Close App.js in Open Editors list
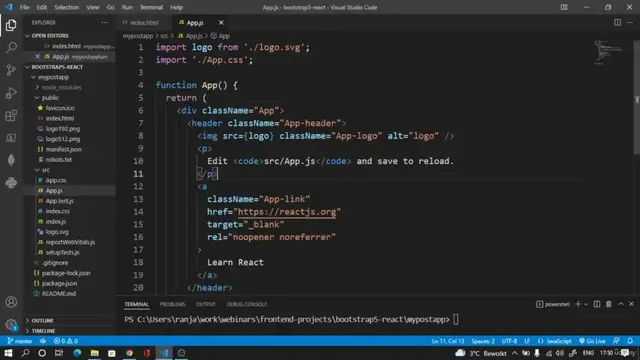 click(x=38, y=56)
